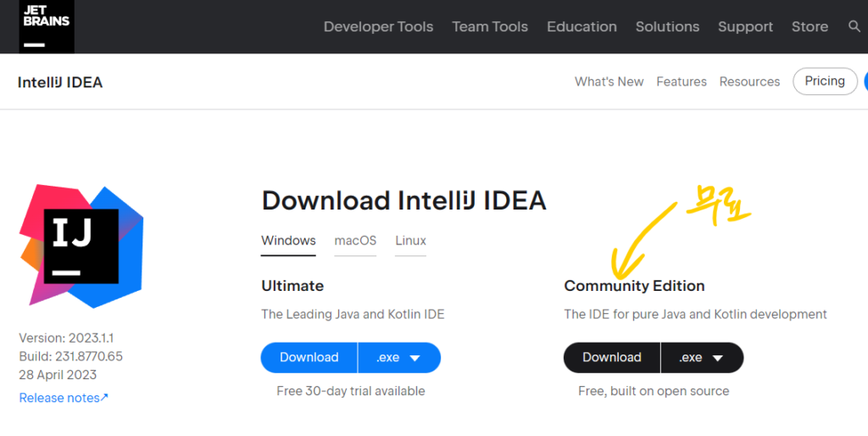Click 'The IDE for pure Java' description
The image size is (868, 436).
(695, 314)
